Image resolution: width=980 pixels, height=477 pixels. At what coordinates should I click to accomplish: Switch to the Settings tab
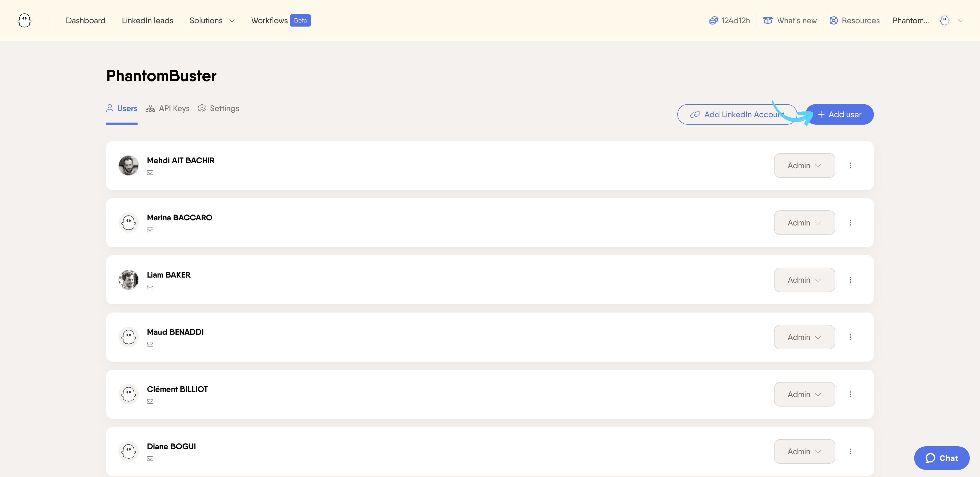[219, 109]
